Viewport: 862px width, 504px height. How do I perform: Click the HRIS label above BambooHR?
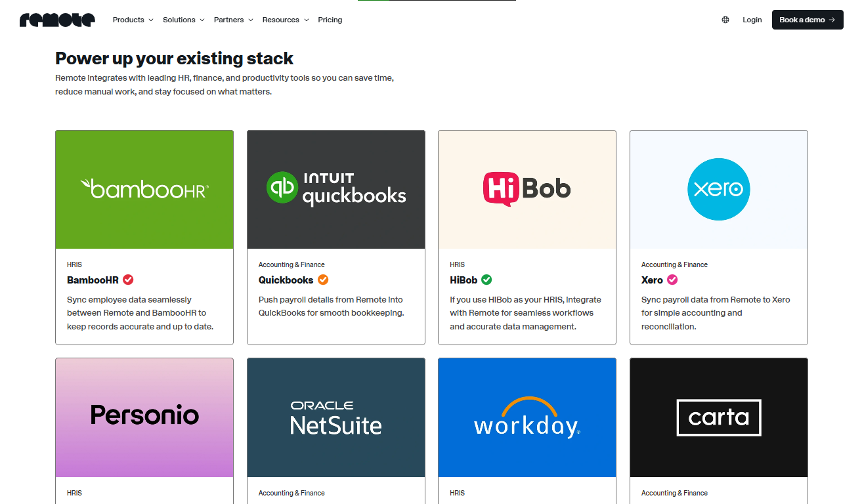[x=75, y=264]
